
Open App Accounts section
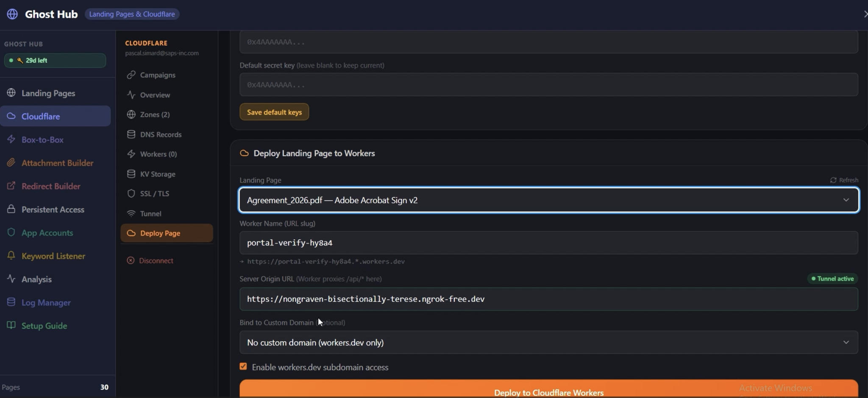coord(55,232)
